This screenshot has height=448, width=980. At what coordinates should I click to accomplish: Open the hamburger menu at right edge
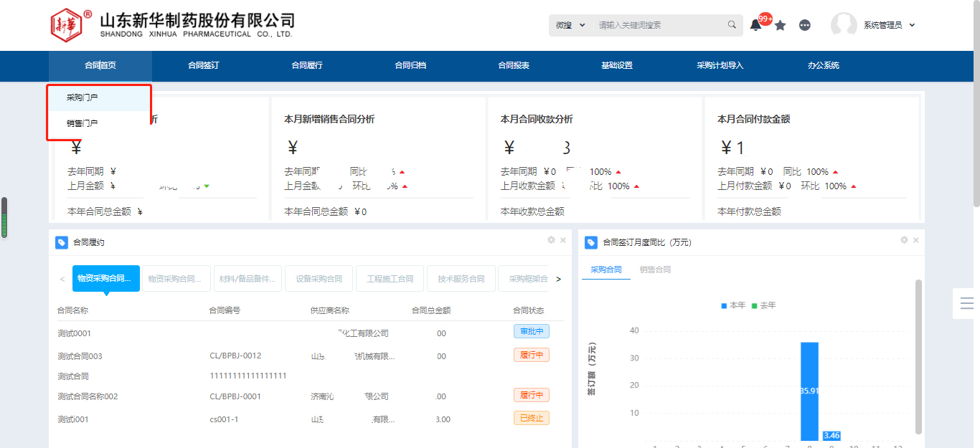[966, 303]
